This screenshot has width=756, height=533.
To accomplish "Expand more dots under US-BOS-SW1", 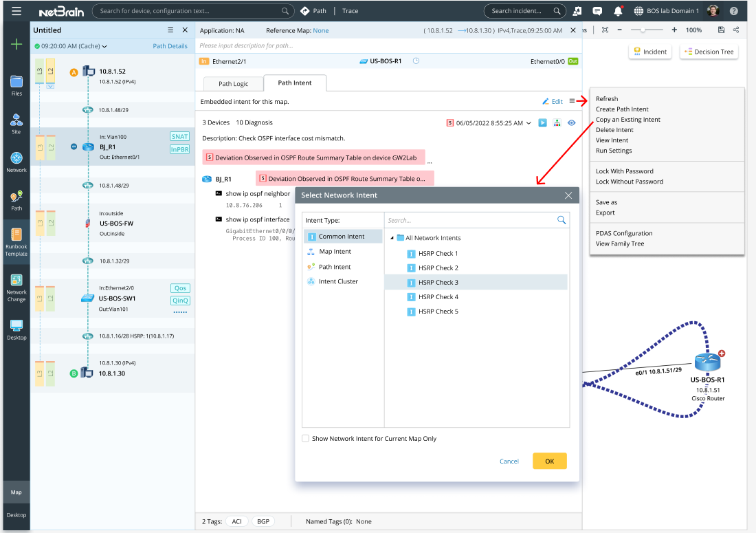I will [180, 312].
